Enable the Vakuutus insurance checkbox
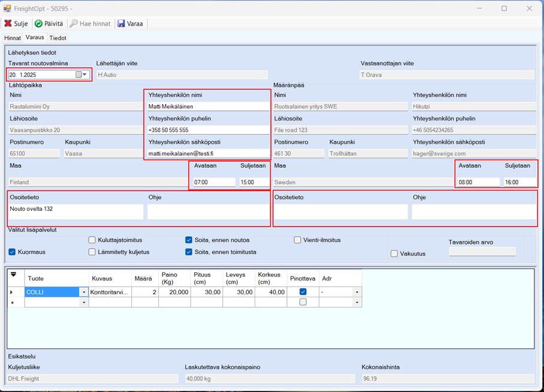Screen dimensions: 544x392 (x=394, y=254)
